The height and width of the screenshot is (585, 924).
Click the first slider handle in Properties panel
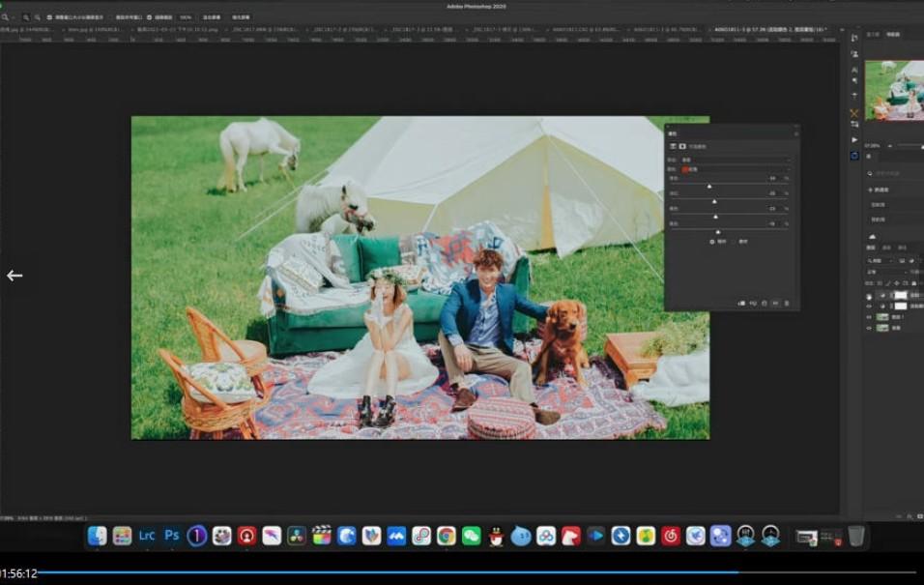(x=709, y=186)
